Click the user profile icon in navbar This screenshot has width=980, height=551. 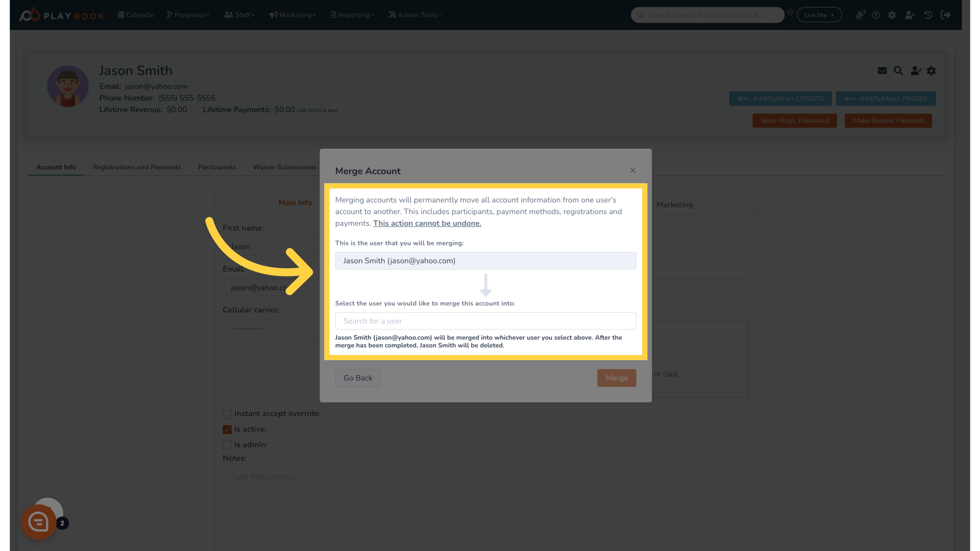(x=911, y=15)
